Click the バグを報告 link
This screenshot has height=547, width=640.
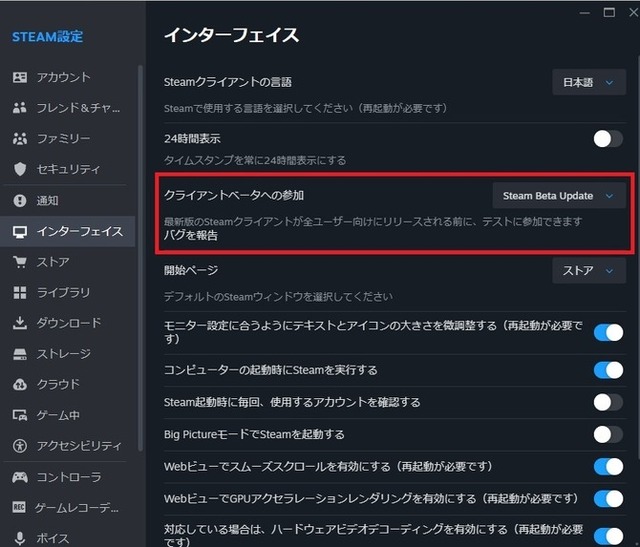[x=191, y=236]
